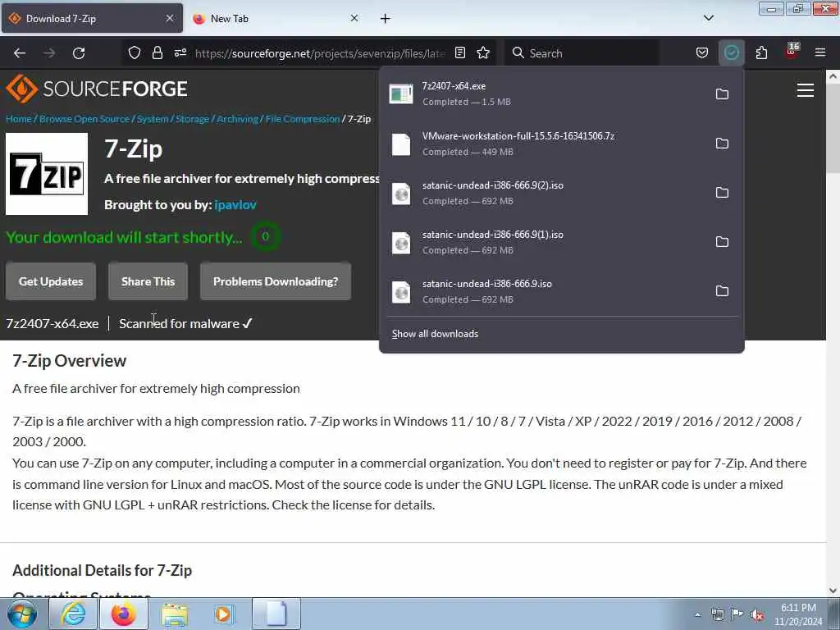The height and width of the screenshot is (630, 840).
Task: Open network icon in system tray
Action: [717, 615]
